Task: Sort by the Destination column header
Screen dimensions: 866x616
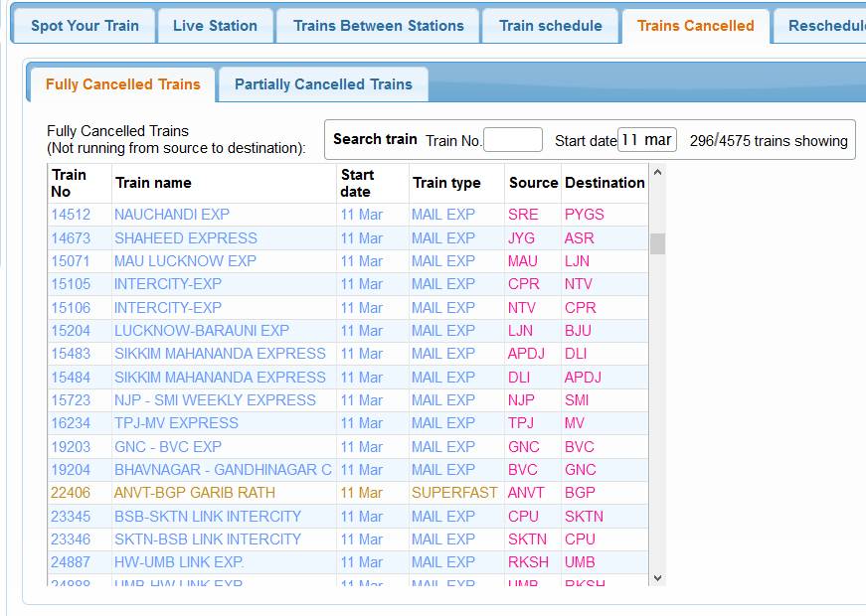Action: tap(605, 183)
